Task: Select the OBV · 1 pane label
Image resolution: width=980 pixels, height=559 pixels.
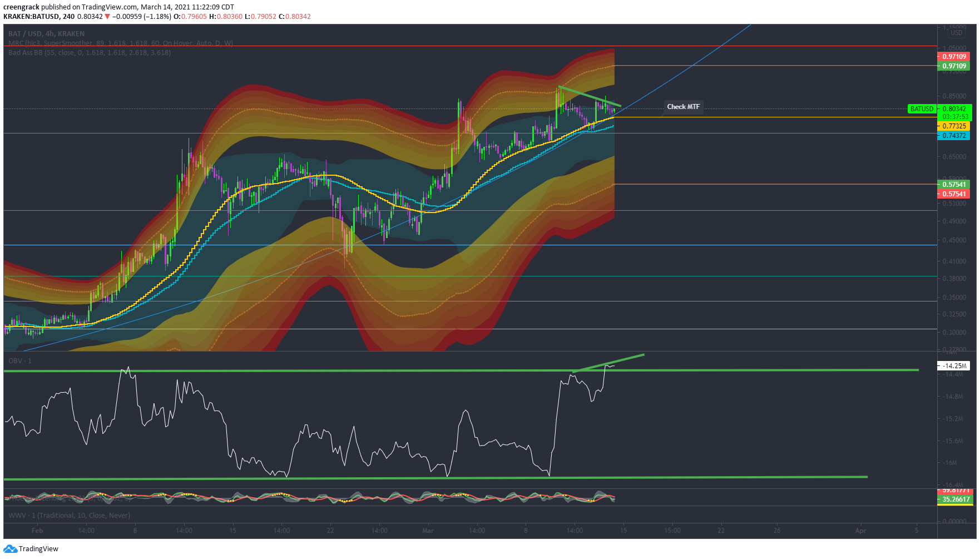Action: click(20, 361)
